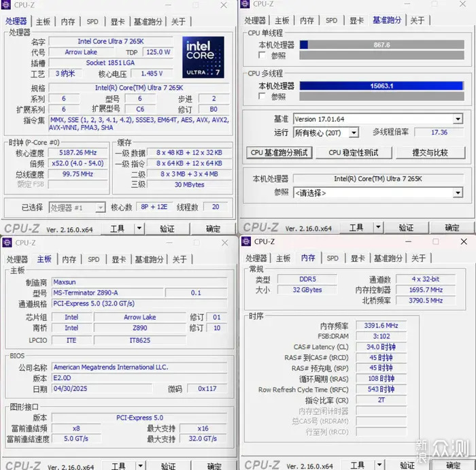Click 确定 button in benchmark window
Viewport: 476px width, 470px height.
[x=452, y=227]
